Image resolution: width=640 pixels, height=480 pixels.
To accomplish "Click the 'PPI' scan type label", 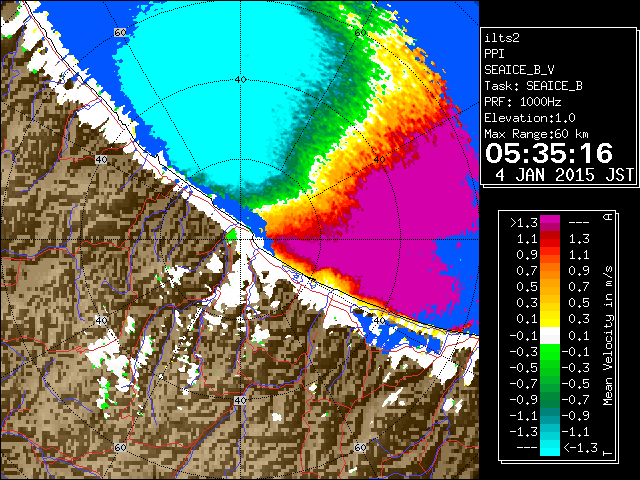I will pyautogui.click(x=494, y=54).
